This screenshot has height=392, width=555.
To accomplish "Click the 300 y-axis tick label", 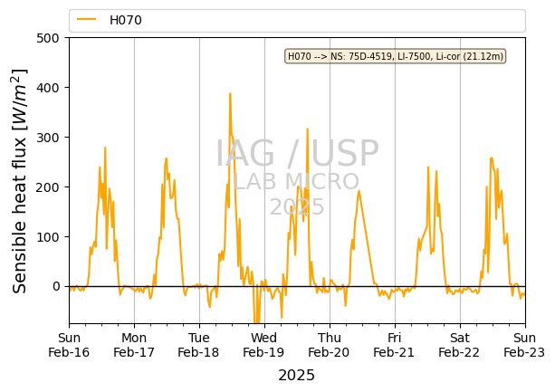I will (x=48, y=138).
